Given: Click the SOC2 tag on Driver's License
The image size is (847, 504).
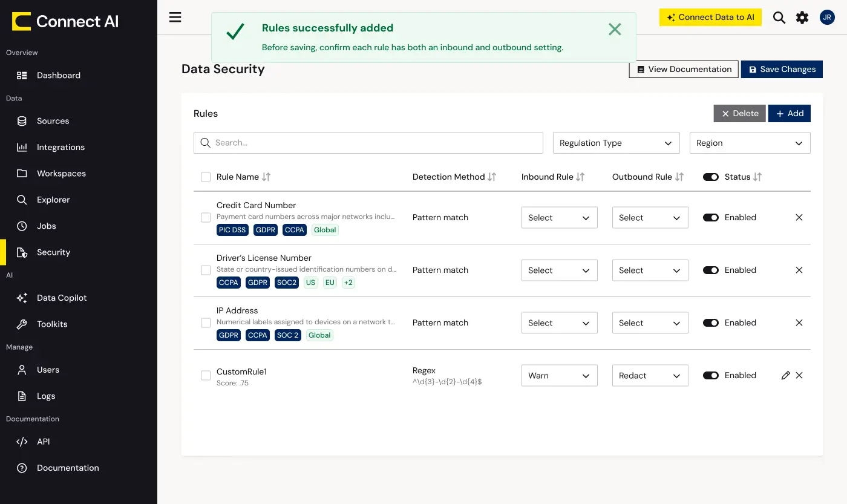Looking at the screenshot, I should (287, 283).
